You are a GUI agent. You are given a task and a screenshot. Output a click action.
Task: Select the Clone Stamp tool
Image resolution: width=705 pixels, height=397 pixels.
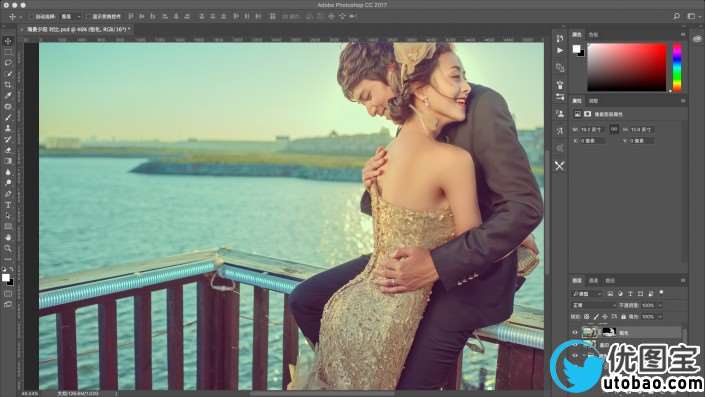tap(8, 128)
